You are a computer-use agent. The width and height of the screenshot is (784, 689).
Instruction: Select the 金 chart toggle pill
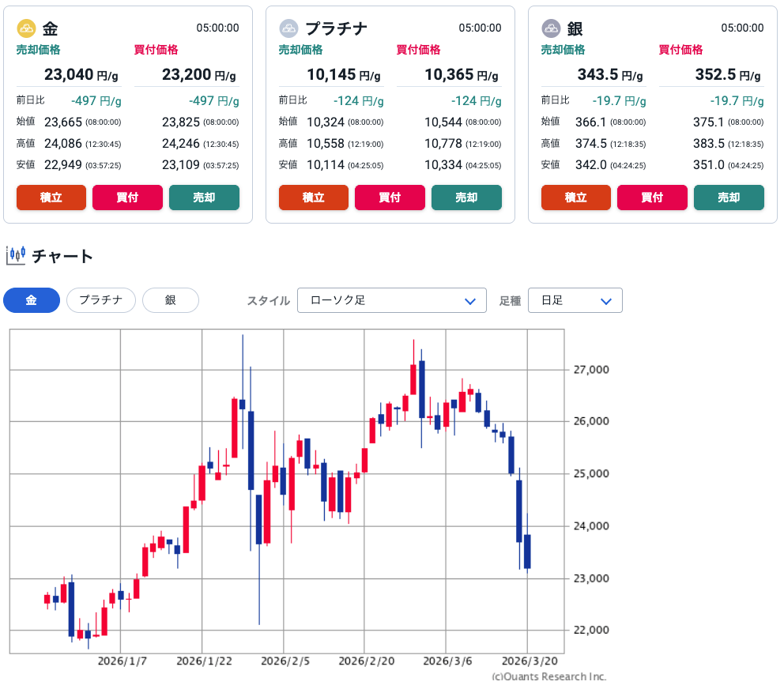pyautogui.click(x=32, y=300)
